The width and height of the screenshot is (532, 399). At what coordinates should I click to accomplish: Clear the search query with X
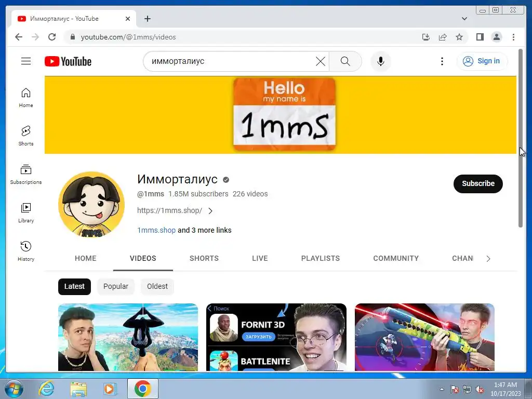coord(320,61)
